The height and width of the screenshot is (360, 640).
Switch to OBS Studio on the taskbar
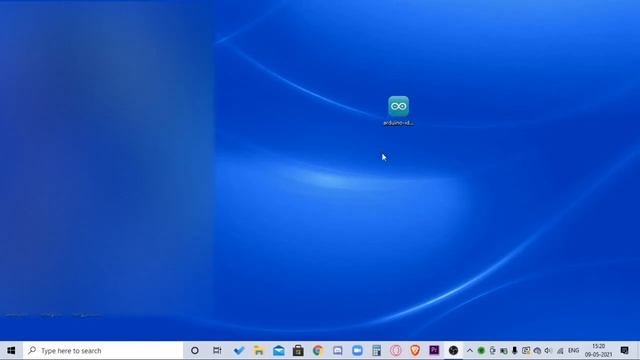[x=453, y=350]
